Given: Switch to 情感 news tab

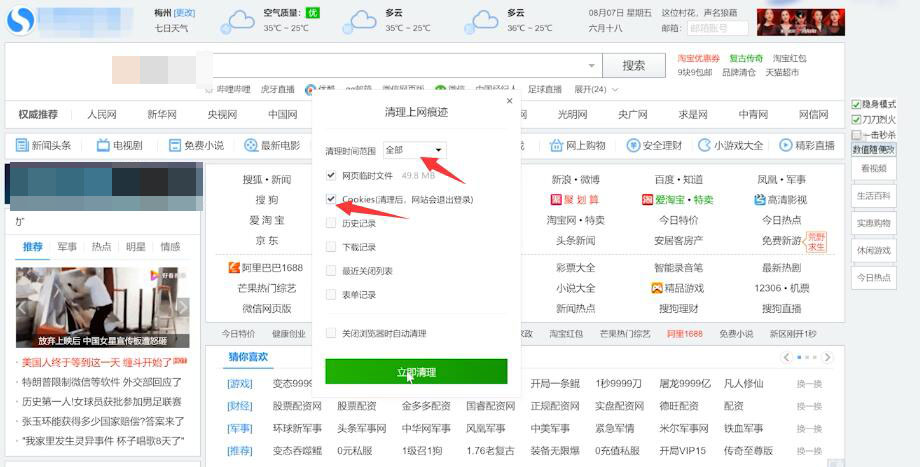Looking at the screenshot, I should tap(170, 246).
